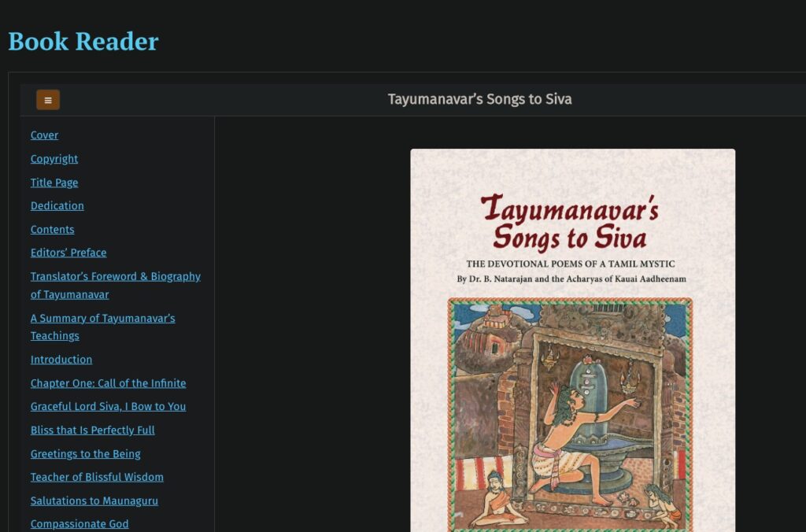Viewport: 806px width, 532px height.
Task: Open Bliss that Is Perfectly Full
Action: pos(92,430)
